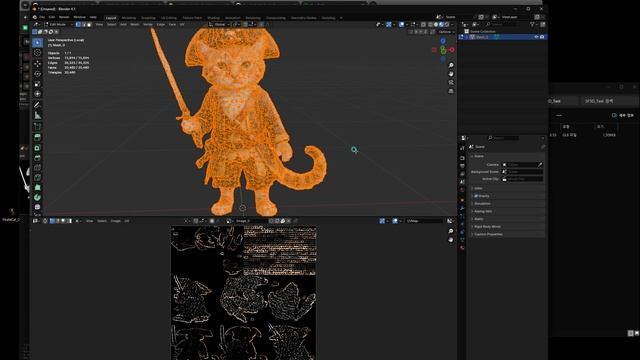Screen dimensions: 640x360
Task: Select the Move tool
Action: coord(38,64)
